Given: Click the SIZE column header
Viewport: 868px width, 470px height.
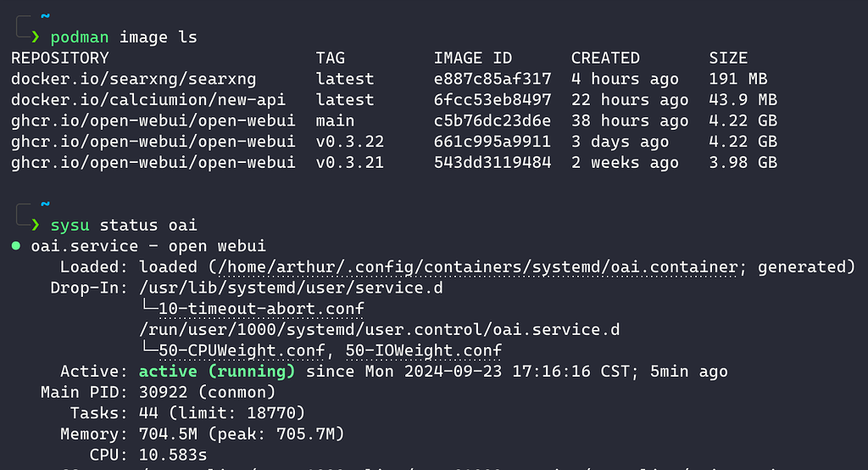Looking at the screenshot, I should click(728, 59).
